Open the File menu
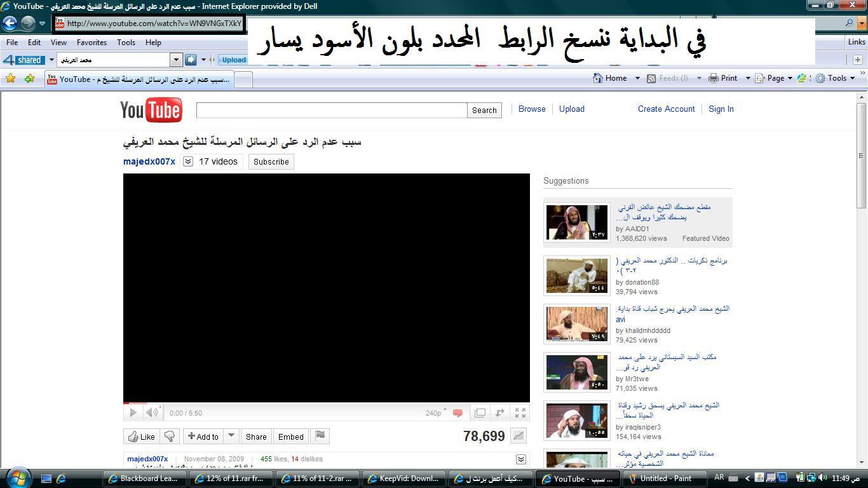The width and height of the screenshot is (868, 488). (x=12, y=43)
